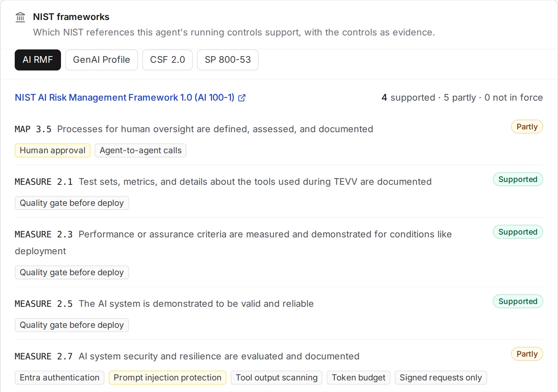
Task: Switch to the AI RMF tab
Action: pyautogui.click(x=38, y=60)
